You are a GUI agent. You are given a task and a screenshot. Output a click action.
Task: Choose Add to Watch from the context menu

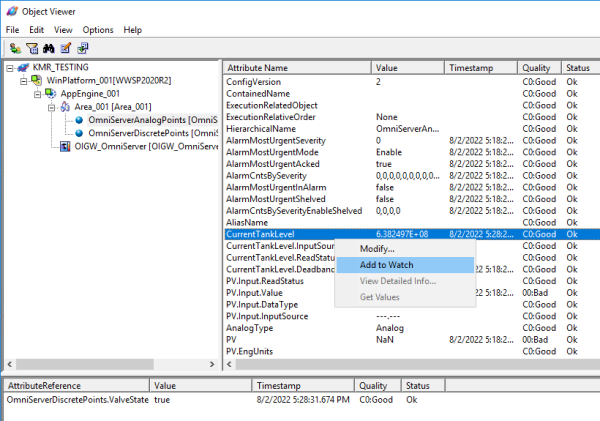click(405, 265)
